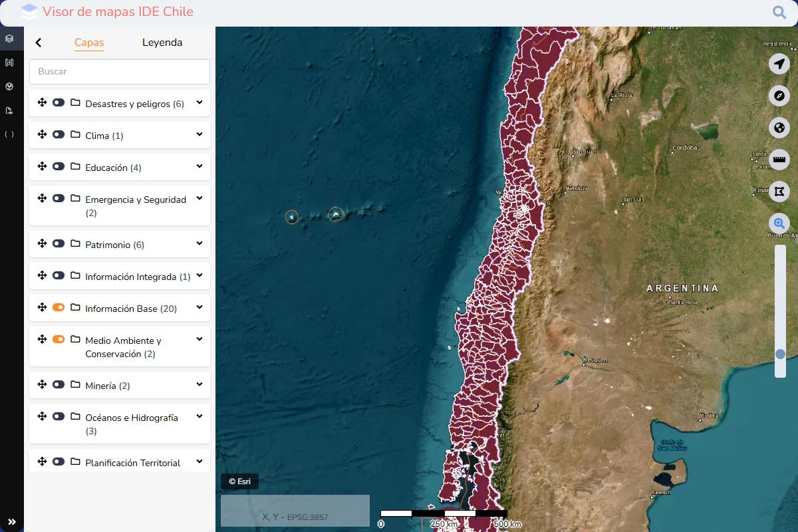Screen dimensions: 798x532
Task: Enable Clima layer group toggle
Action: click(x=59, y=134)
